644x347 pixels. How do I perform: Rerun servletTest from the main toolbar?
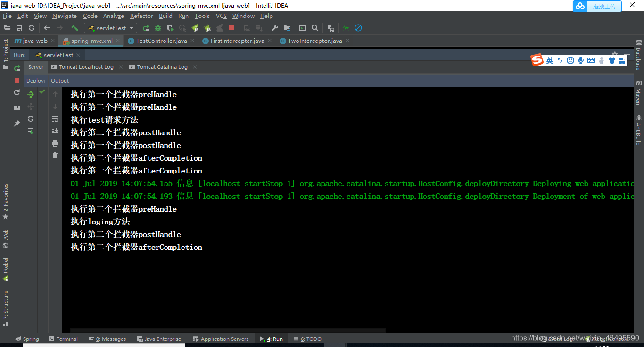pyautogui.click(x=146, y=28)
